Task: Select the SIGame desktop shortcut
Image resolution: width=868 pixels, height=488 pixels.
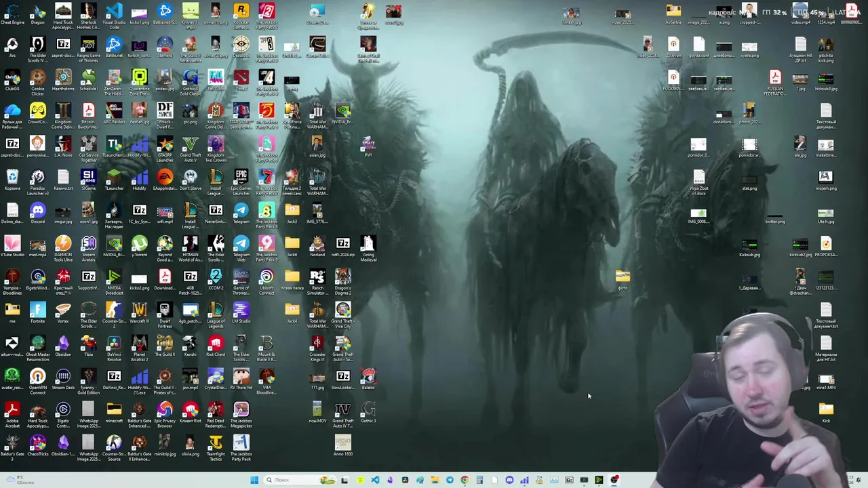Action: [88, 180]
